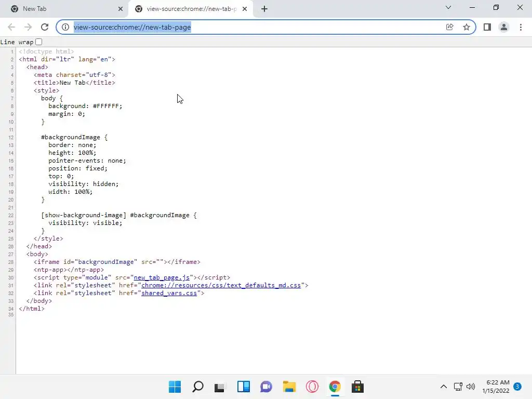Open Windows Start menu
This screenshot has width=532, height=399.
point(175,387)
